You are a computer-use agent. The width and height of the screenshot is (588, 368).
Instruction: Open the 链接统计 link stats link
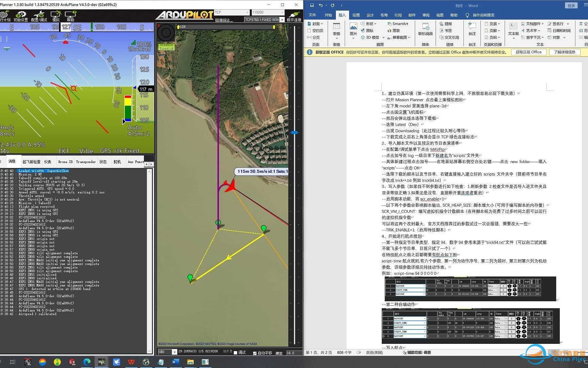[224, 20]
